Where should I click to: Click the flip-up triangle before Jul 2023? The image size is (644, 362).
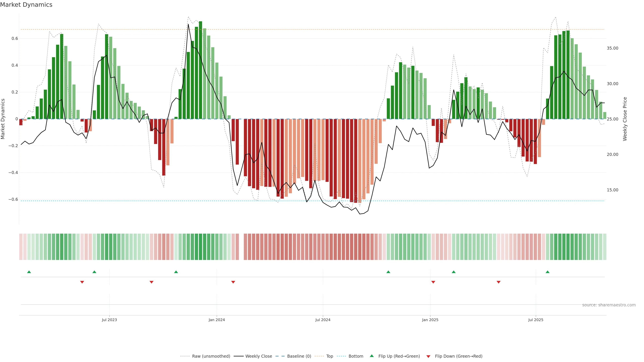pyautogui.click(x=94, y=272)
